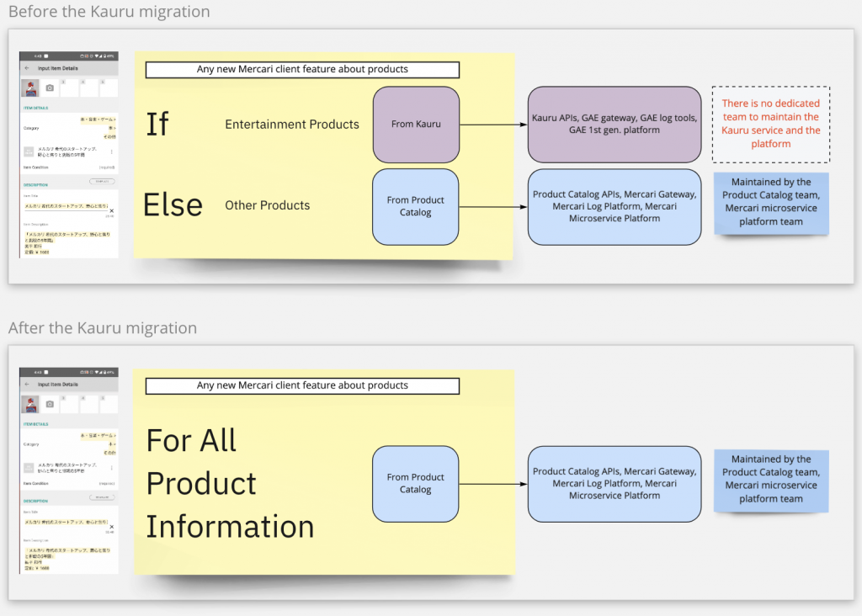Image resolution: width=862 pixels, height=616 pixels.
Task: Click the 'Other Products' label
Action: click(267, 205)
